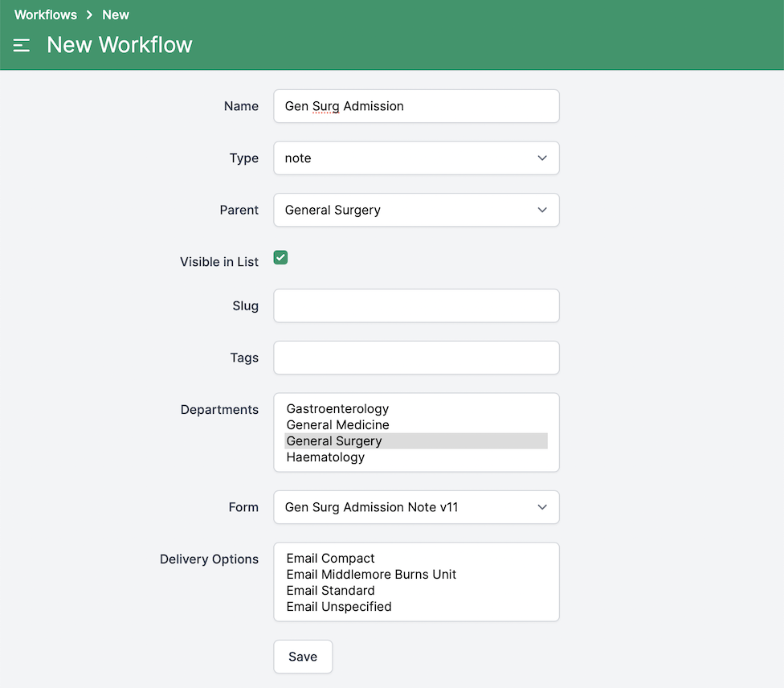Open the Form dropdown

416,507
